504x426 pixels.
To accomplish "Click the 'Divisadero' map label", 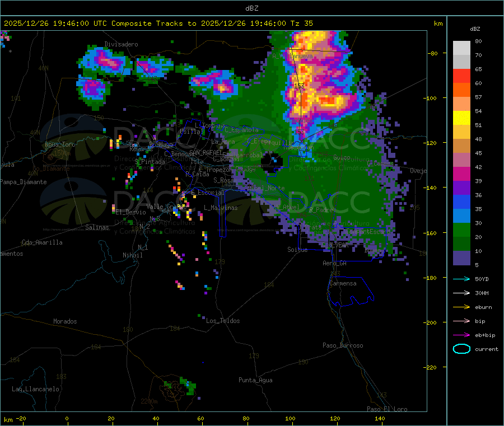I will click(x=121, y=44).
